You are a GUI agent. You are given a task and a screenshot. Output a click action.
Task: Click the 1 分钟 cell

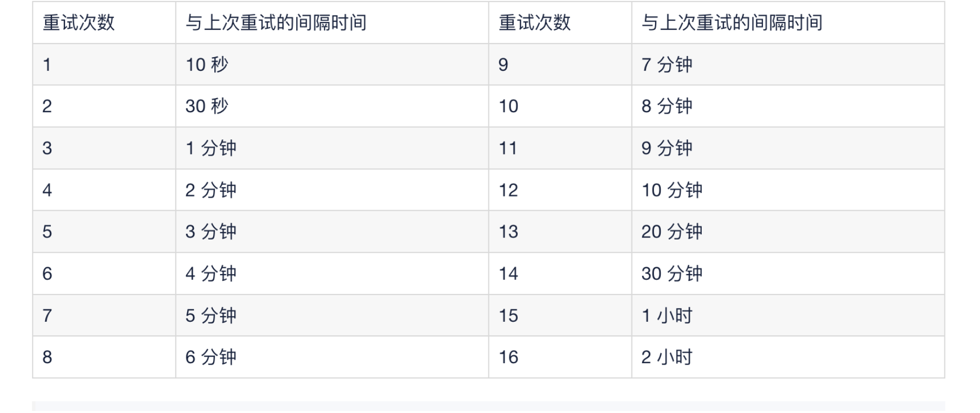pyautogui.click(x=211, y=148)
